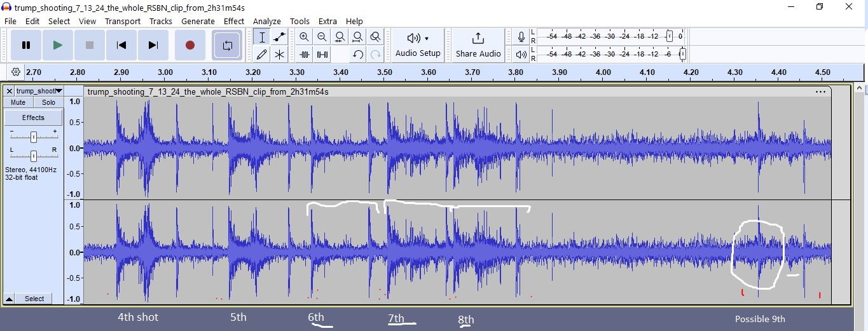Open the Audio Setup dropdown

[418, 45]
